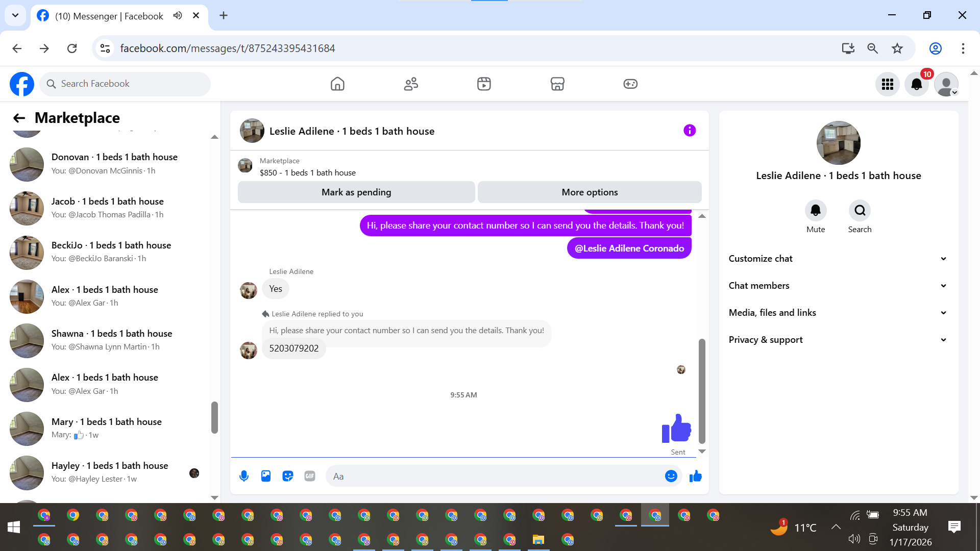
Task: Click Mark as pending button
Action: [356, 192]
